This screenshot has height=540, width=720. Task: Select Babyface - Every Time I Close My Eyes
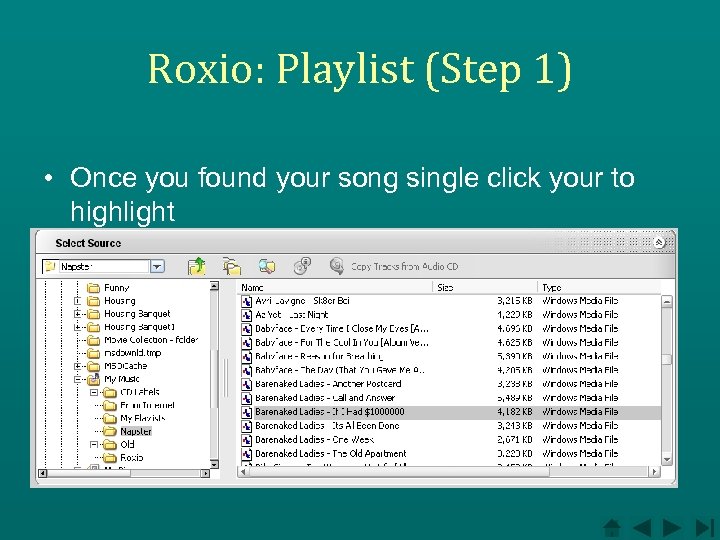[342, 329]
